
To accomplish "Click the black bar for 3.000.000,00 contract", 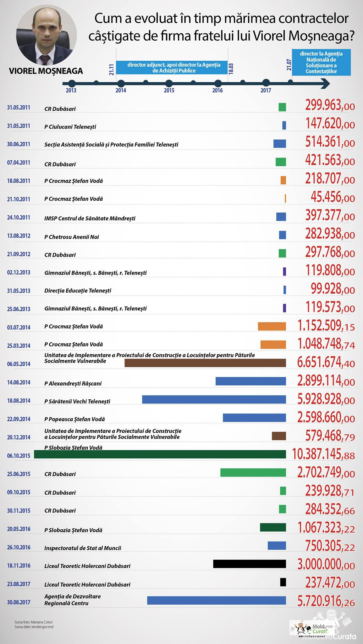I will pyautogui.click(x=250, y=564).
